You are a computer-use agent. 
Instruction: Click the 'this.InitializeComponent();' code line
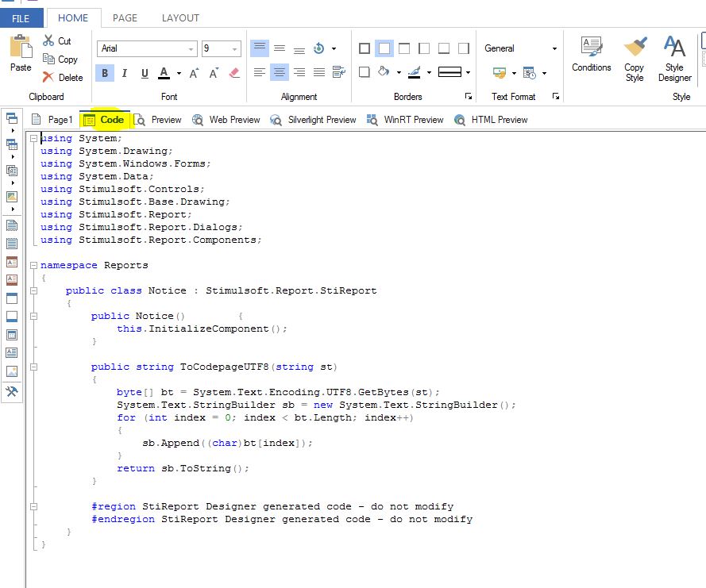[202, 329]
